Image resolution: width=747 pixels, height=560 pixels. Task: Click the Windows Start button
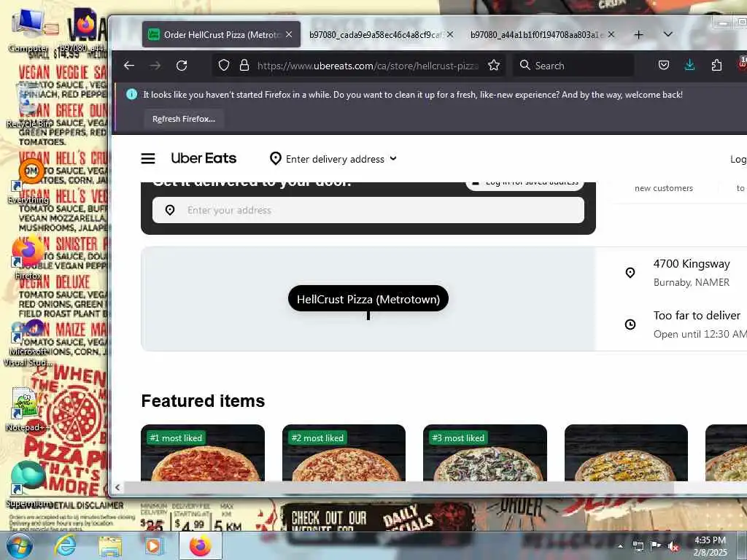pos(19,546)
